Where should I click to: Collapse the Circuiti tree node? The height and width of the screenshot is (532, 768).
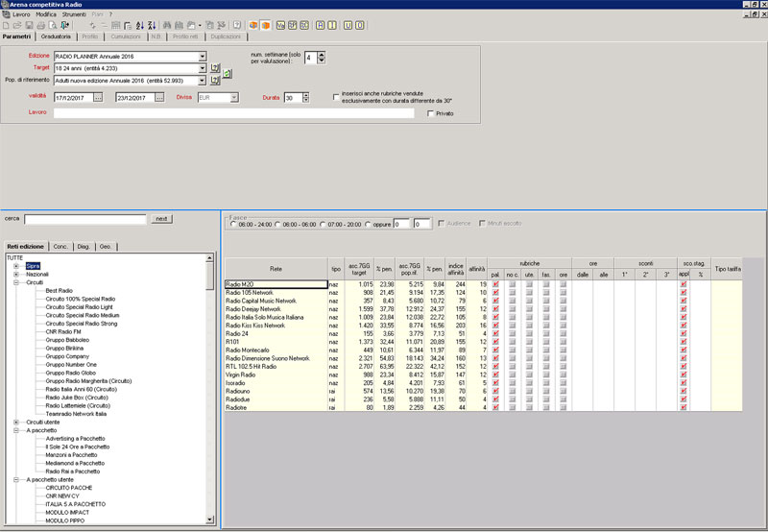point(16,282)
